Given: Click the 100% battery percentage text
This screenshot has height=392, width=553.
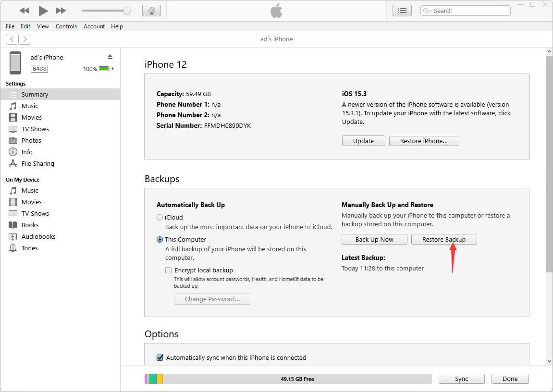Looking at the screenshot, I should coord(90,69).
